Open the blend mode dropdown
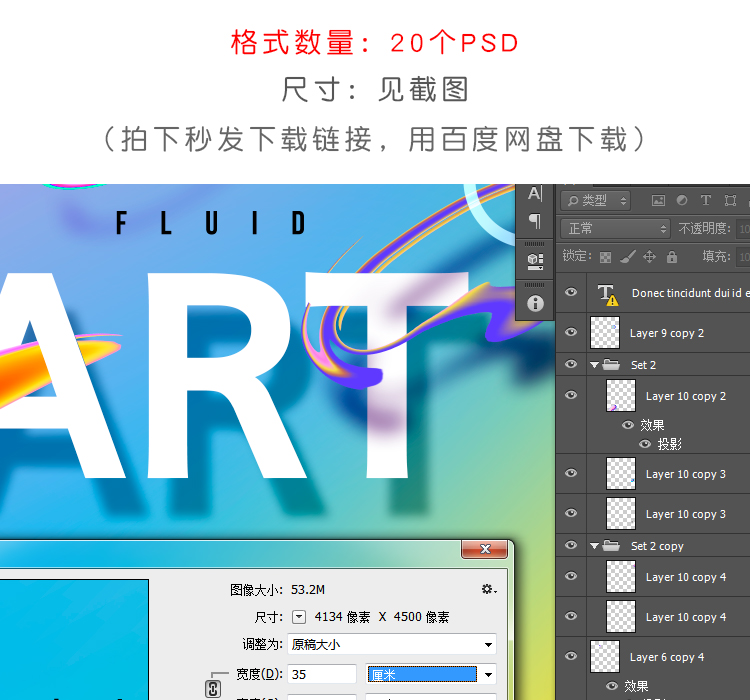The width and height of the screenshot is (750, 700). click(615, 229)
